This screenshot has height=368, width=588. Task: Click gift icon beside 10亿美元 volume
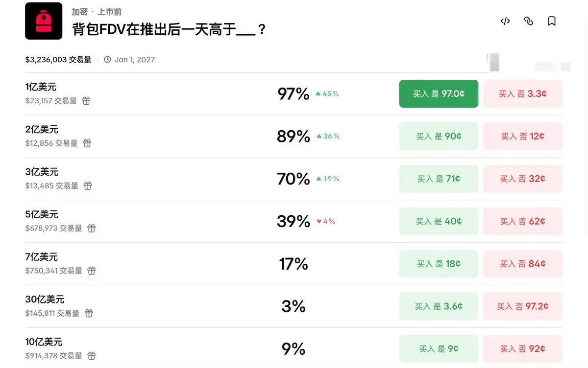tap(92, 356)
